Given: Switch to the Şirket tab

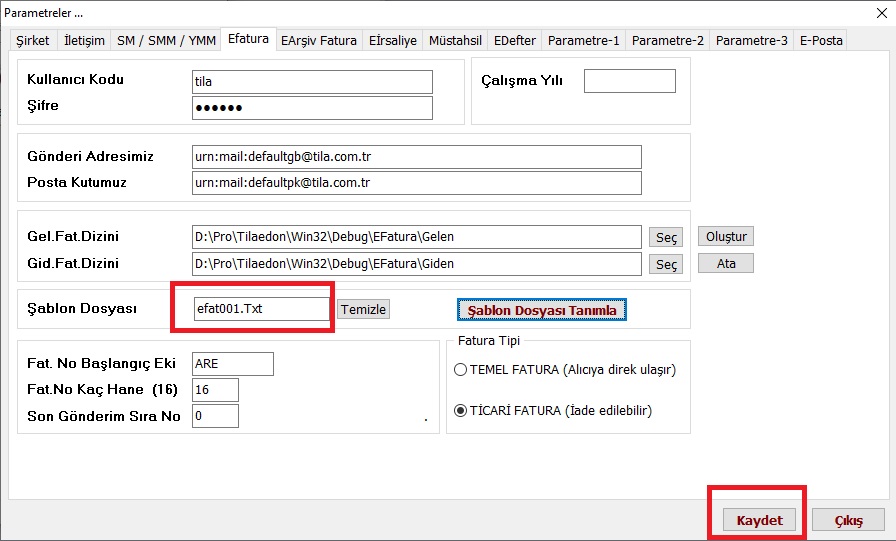Looking at the screenshot, I should pyautogui.click(x=34, y=41).
